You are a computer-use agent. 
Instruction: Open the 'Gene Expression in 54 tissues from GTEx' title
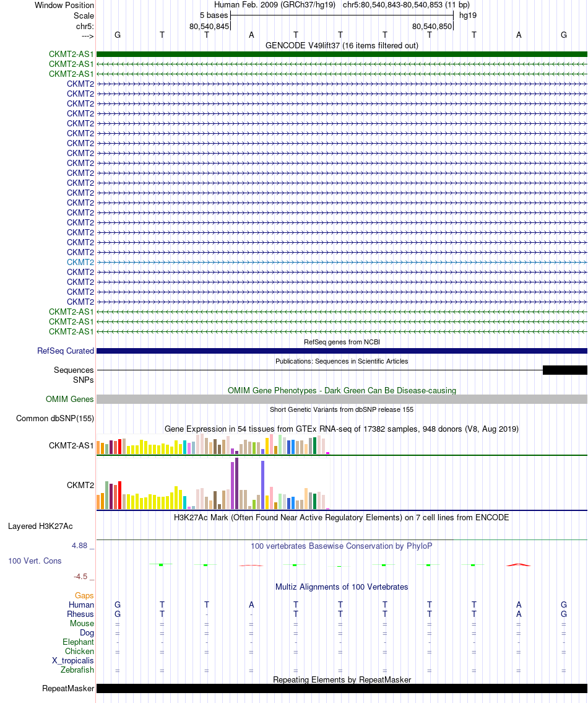342,429
